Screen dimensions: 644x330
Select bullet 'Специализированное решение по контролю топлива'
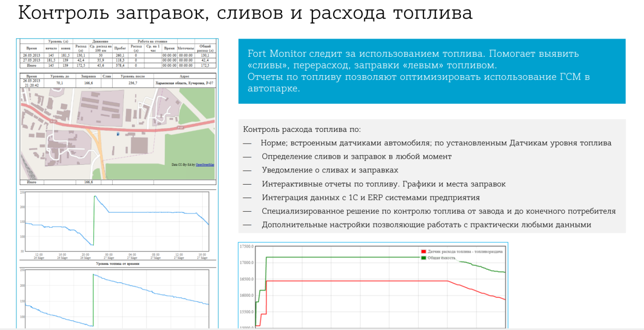[438, 211]
